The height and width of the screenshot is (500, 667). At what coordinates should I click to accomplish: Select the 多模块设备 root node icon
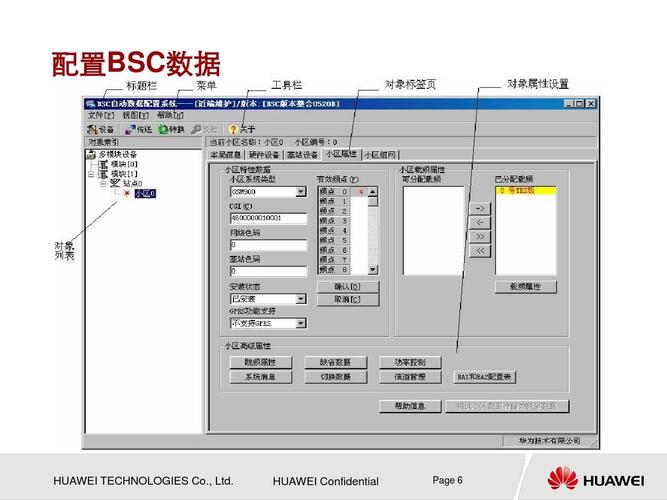coord(91,154)
